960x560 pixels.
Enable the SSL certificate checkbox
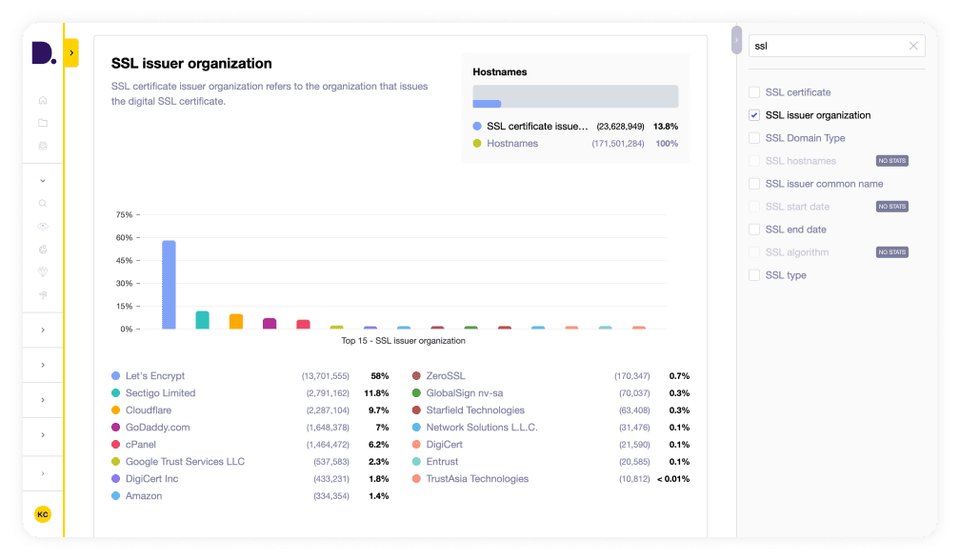(754, 92)
